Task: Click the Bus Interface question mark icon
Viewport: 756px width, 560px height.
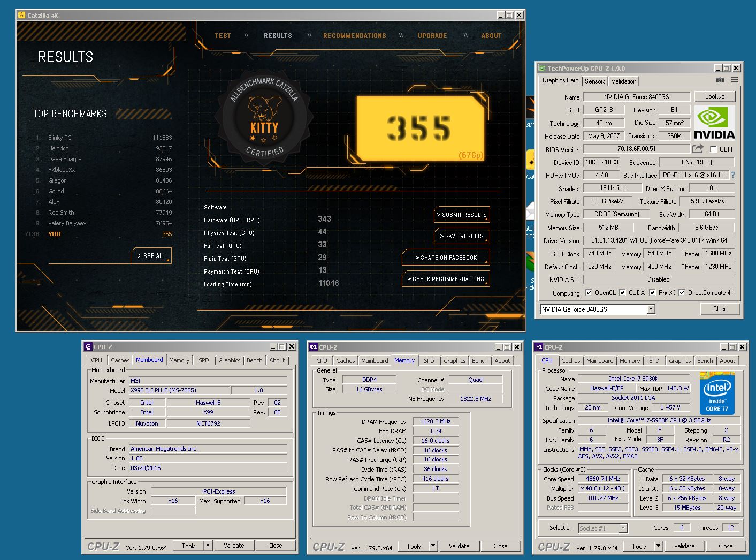Action: (x=732, y=175)
